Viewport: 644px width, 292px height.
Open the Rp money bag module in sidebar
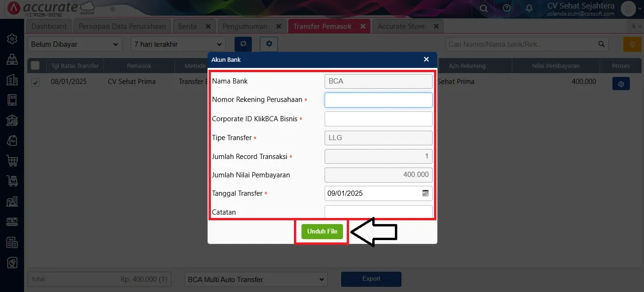pyautogui.click(x=12, y=141)
